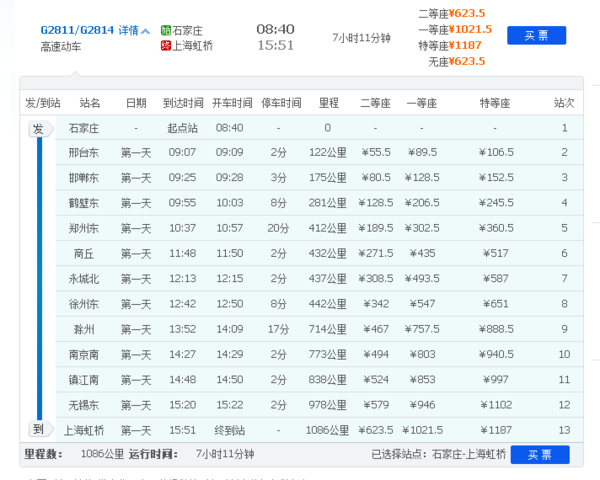The width and height of the screenshot is (600, 480).
Task: Select station 无锡东 row name
Action: point(84,405)
